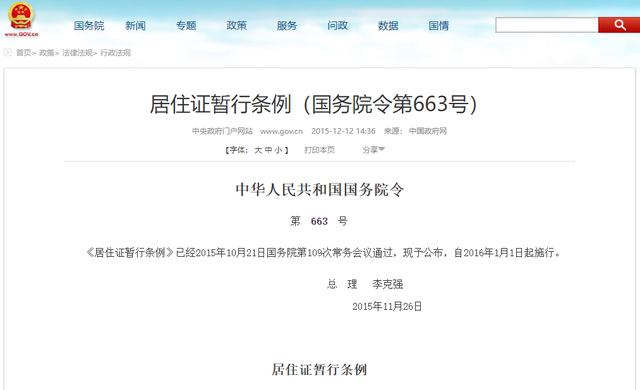Open the 国情 navigation menu
This screenshot has height=390, width=640.
coord(439,26)
